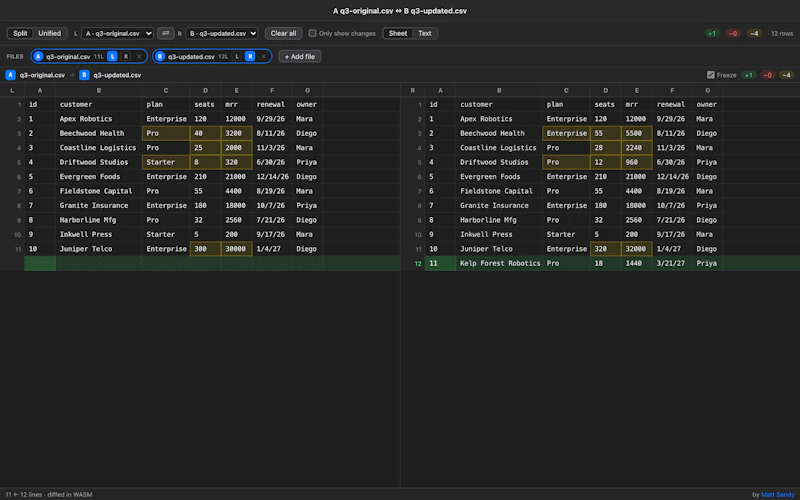
Task: Open the Matt Sandy author link
Action: point(778,494)
